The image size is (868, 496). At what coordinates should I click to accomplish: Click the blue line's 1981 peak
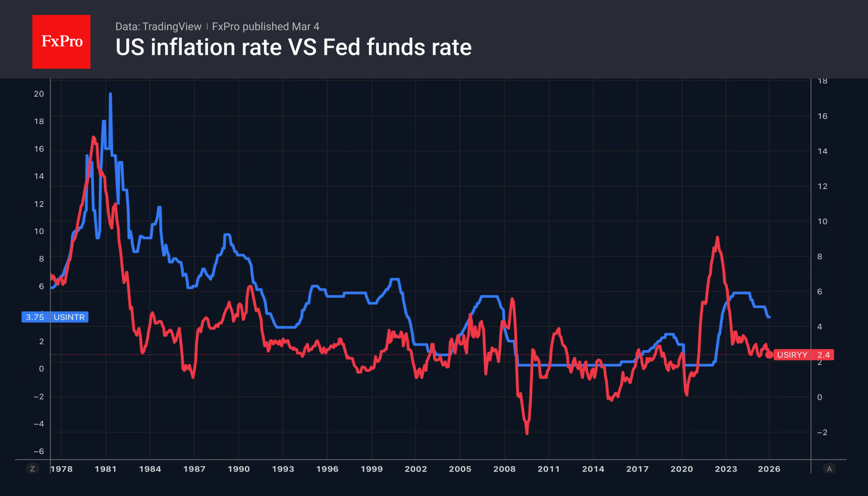point(110,95)
